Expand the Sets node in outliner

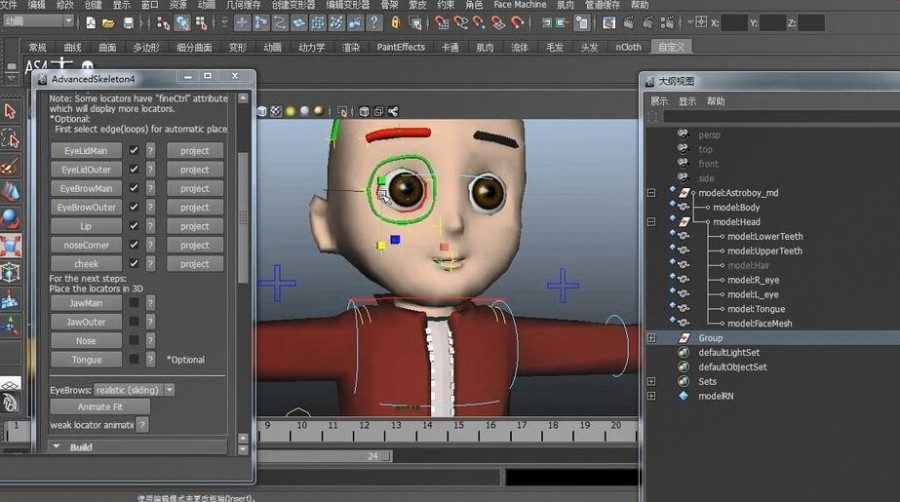(651, 381)
